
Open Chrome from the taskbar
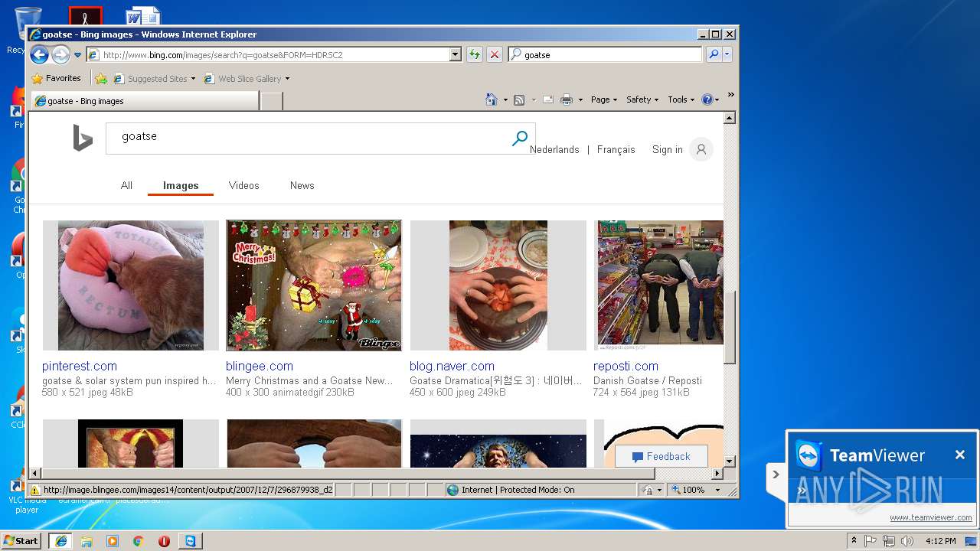click(x=139, y=541)
